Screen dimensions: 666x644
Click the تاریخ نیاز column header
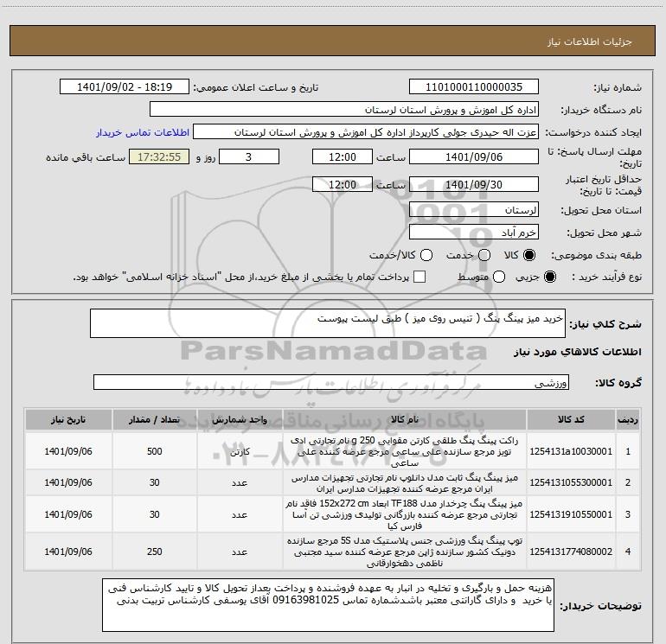click(x=68, y=420)
